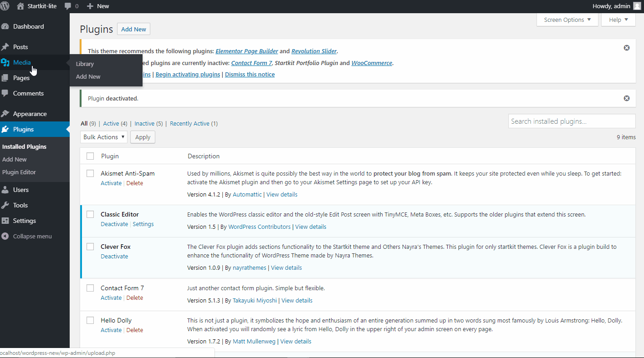Click Howdy, admin account menu
This screenshot has width=644, height=358.
tap(617, 6)
